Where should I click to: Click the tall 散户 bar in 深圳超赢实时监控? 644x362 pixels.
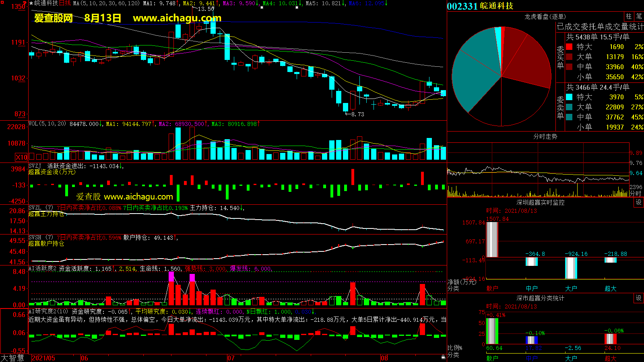(x=492, y=239)
